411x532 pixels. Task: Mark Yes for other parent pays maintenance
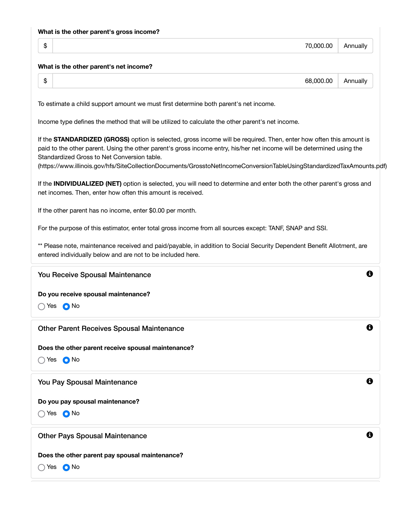(42, 467)
